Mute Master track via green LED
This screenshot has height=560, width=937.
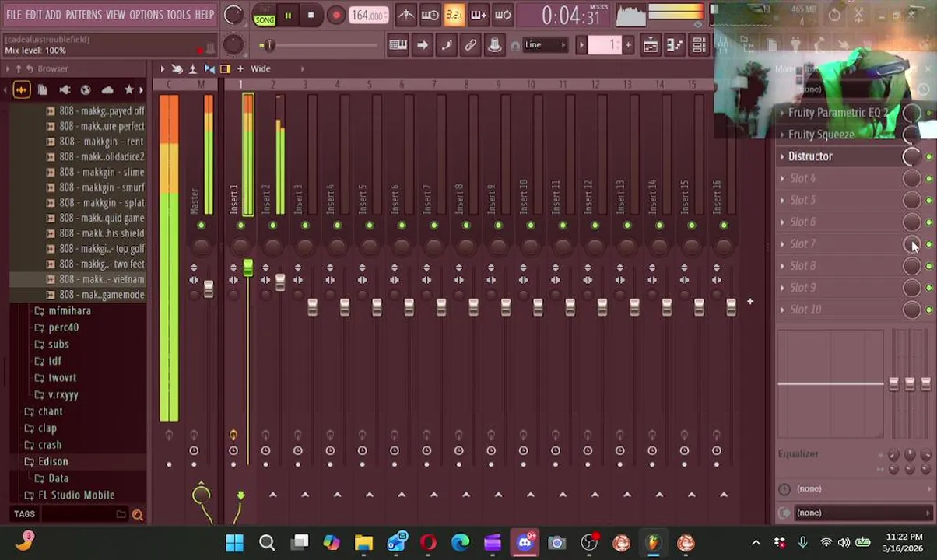[201, 226]
